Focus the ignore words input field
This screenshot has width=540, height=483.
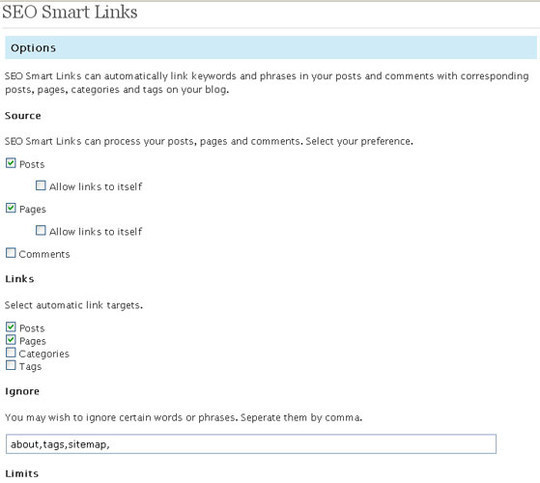click(x=251, y=444)
